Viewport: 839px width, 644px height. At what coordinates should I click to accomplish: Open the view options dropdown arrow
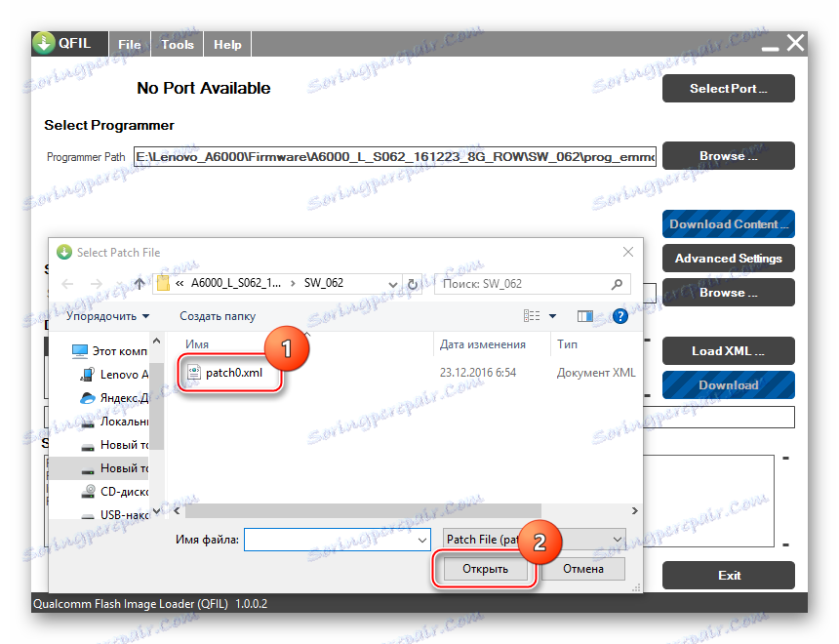[x=553, y=316]
